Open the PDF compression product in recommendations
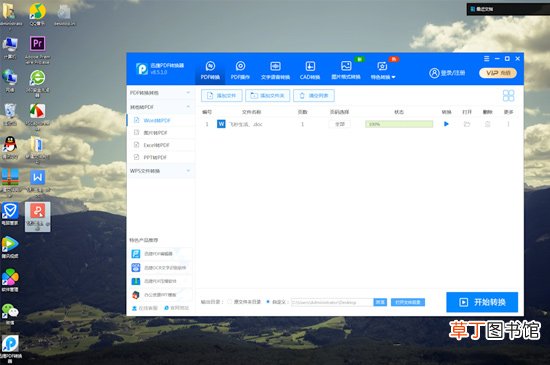 point(161,281)
